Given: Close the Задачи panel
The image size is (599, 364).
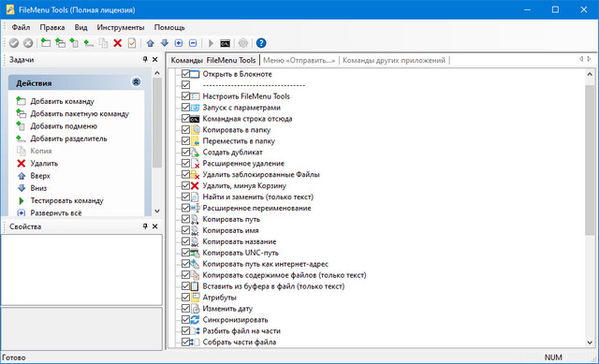Looking at the screenshot, I should (155, 59).
